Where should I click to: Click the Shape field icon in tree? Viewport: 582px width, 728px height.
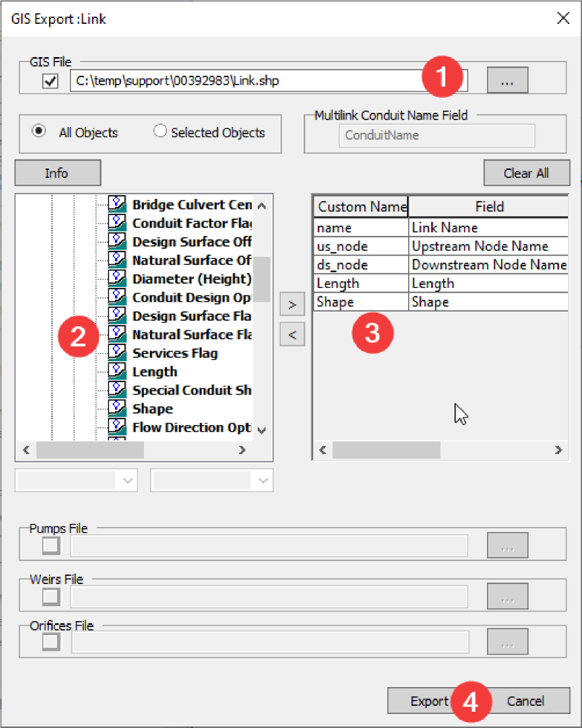coord(117,408)
